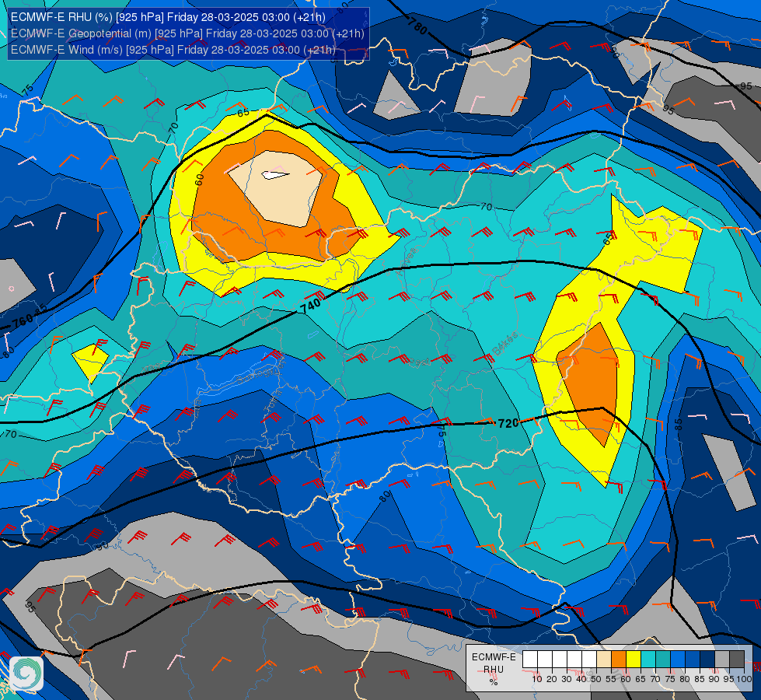Image resolution: width=761 pixels, height=700 pixels.
Task: Click the 740 geopotential contour label
Action: pyautogui.click(x=311, y=306)
